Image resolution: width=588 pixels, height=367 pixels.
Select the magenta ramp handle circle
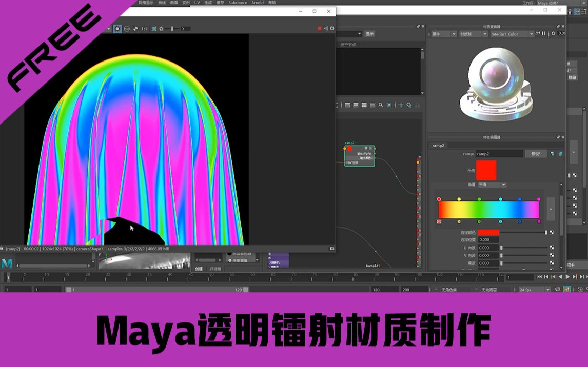pyautogui.click(x=539, y=199)
